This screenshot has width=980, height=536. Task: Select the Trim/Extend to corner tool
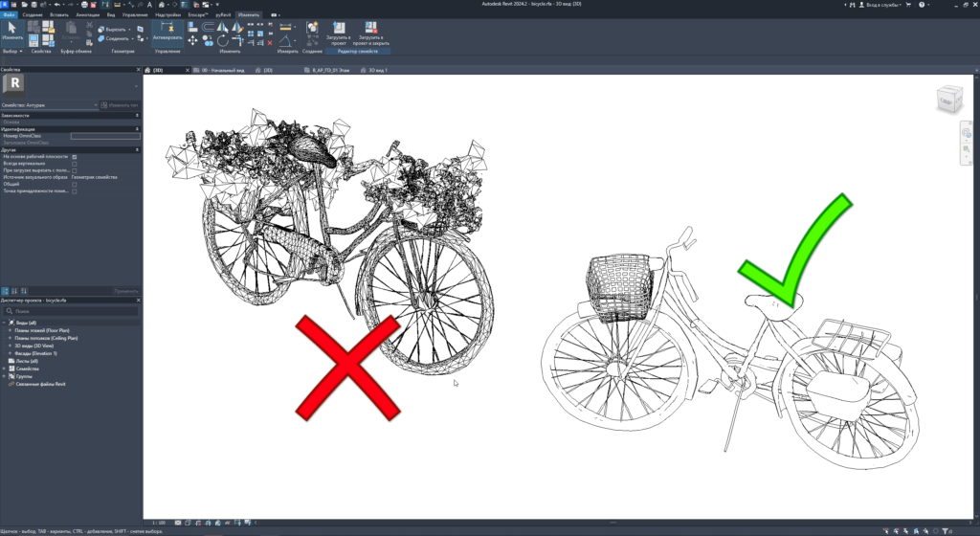237,40
